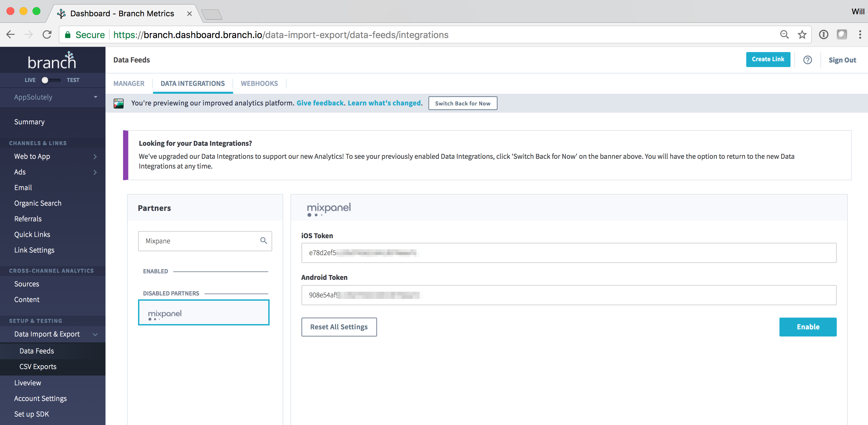Click the Learn what's changed link
Image resolution: width=868 pixels, height=425 pixels.
click(x=384, y=103)
